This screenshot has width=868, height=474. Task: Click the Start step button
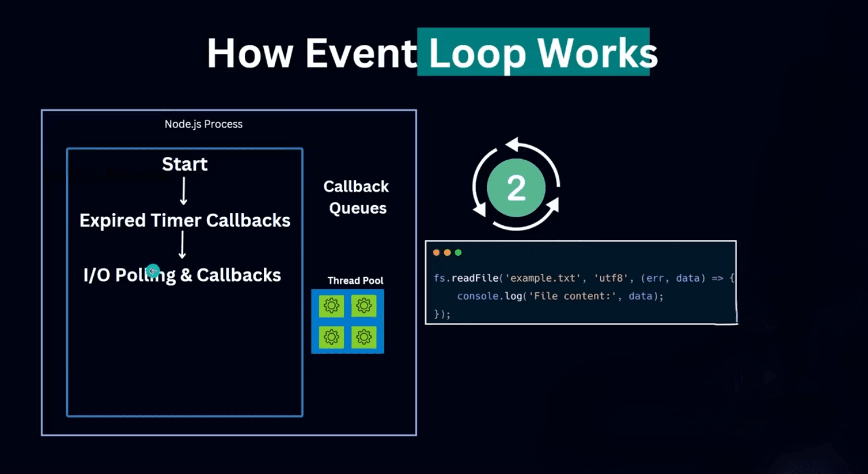(x=185, y=164)
